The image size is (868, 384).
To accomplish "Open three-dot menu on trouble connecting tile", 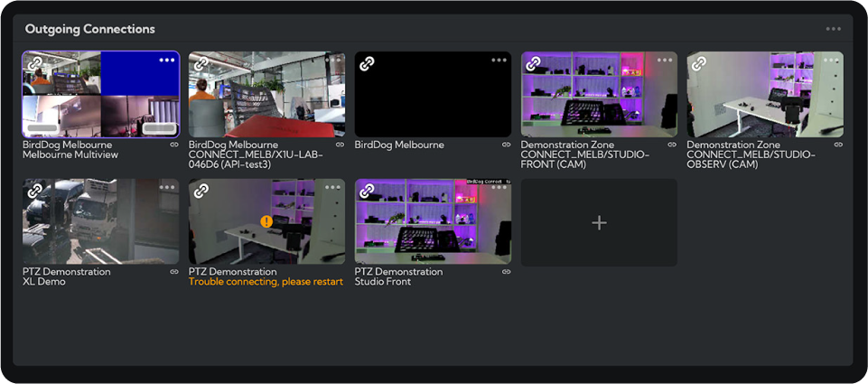I will point(332,188).
